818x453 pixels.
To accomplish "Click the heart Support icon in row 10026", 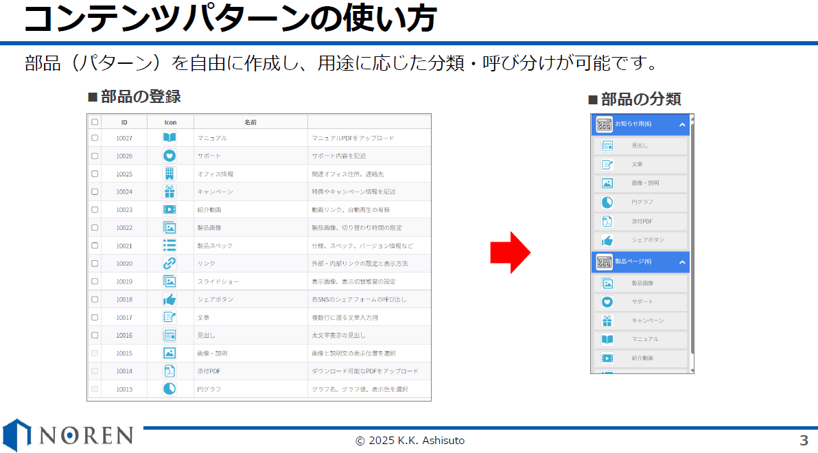I will point(169,156).
